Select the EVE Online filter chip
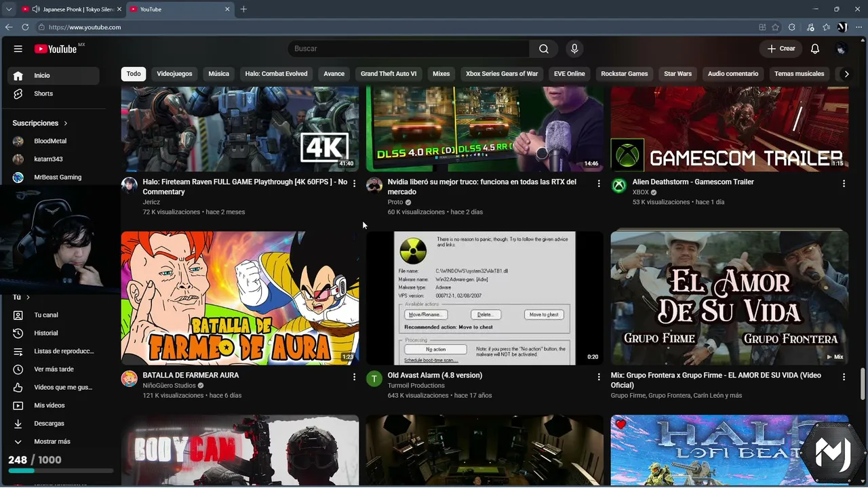Viewport: 868px width, 488px height. tap(569, 74)
